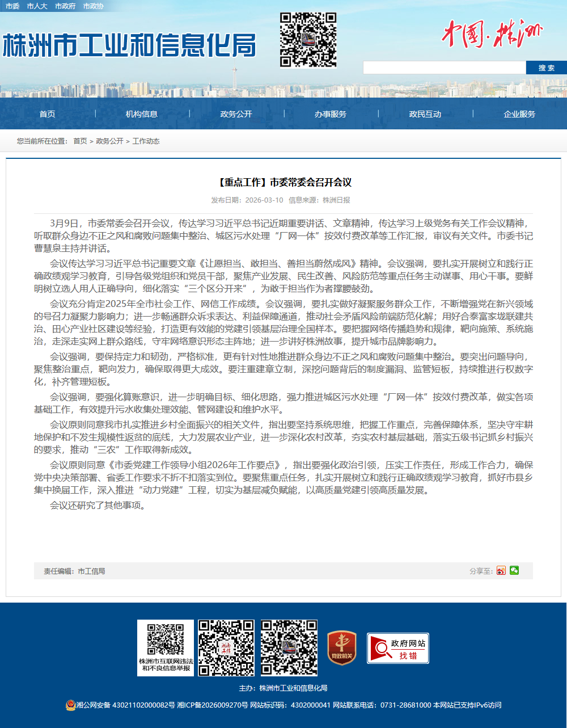Open the 党政机关 badge icon in footer

342,648
